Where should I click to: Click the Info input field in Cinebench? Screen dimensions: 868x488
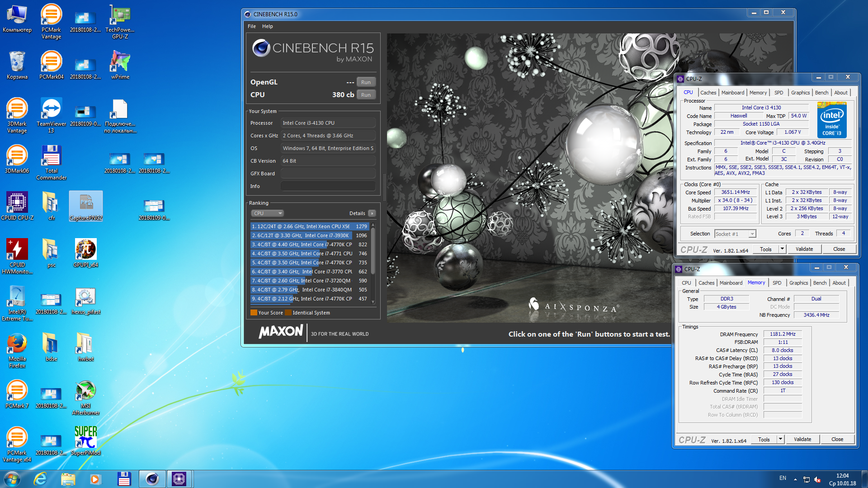click(328, 186)
